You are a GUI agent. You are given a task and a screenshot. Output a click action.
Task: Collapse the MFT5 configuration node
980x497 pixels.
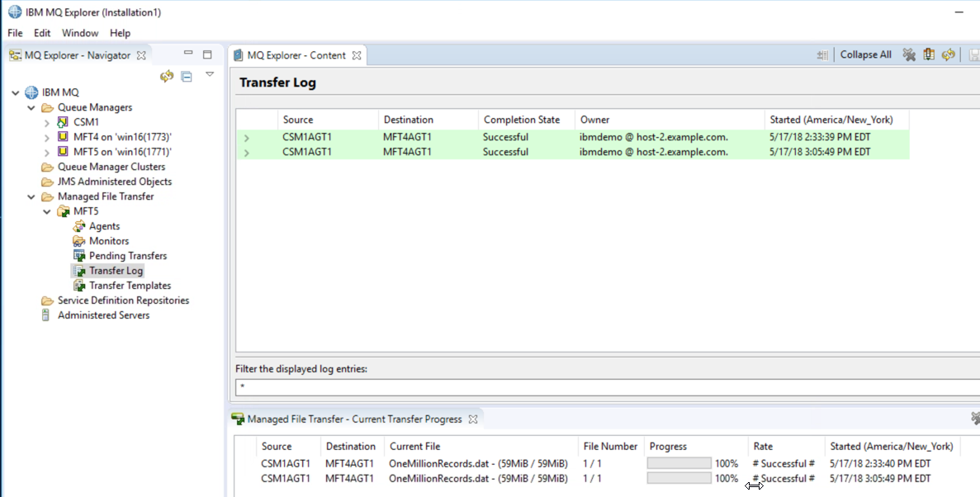[47, 212]
